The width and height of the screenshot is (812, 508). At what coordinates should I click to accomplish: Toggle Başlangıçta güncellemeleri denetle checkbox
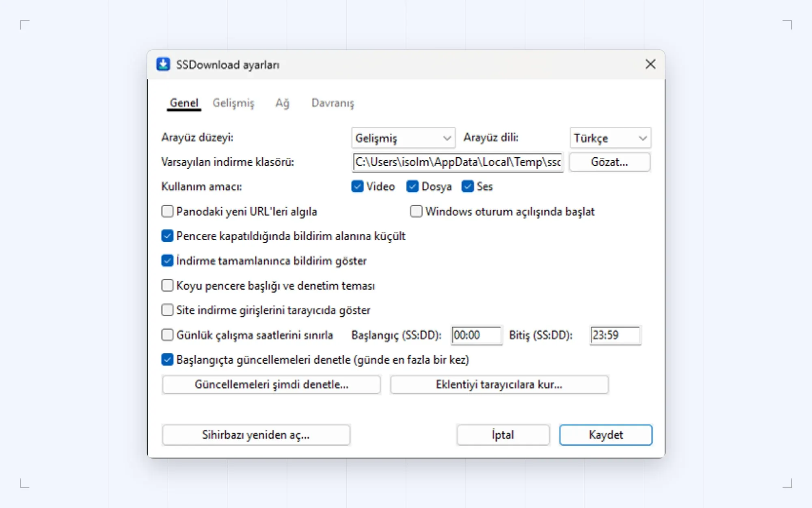(x=167, y=360)
